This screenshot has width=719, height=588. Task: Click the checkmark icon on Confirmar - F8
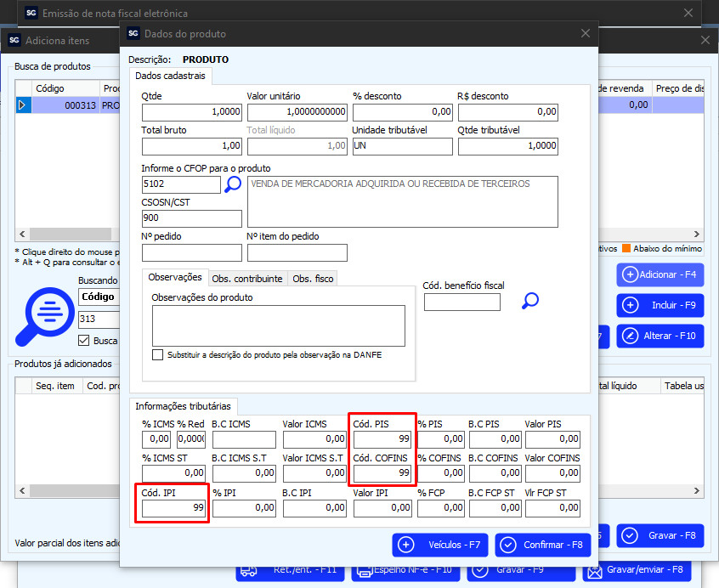click(508, 545)
